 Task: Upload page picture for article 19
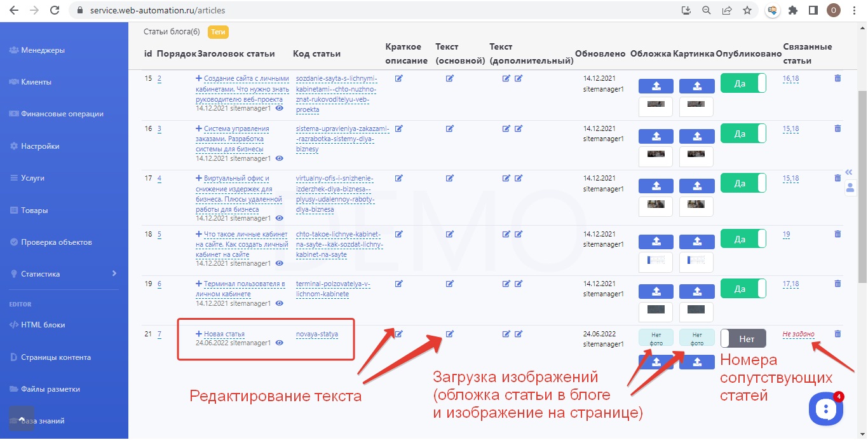pos(696,292)
